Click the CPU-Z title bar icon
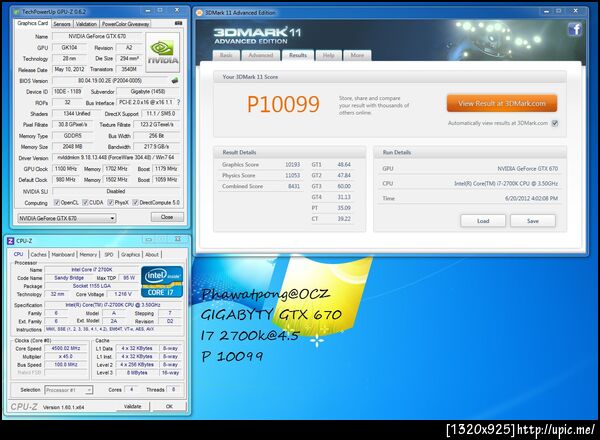 pos(10,241)
